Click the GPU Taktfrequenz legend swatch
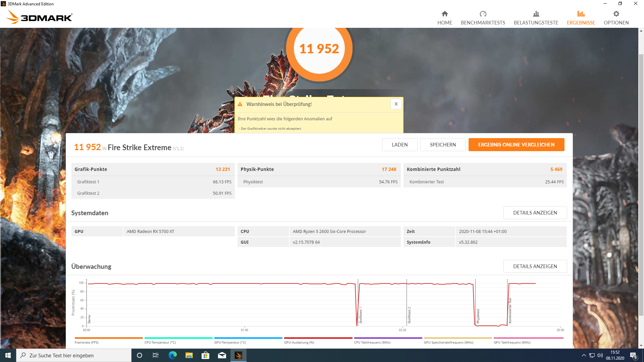The image size is (644, 362). (528, 338)
